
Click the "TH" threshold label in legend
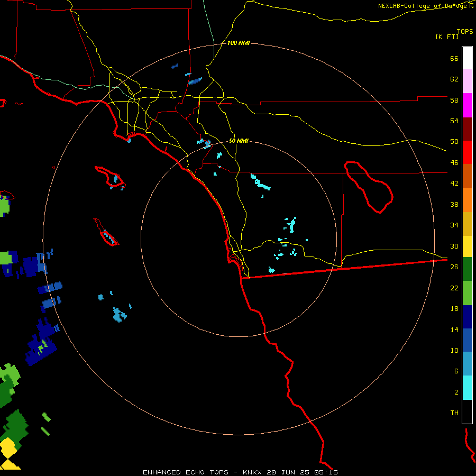pyautogui.click(x=454, y=413)
